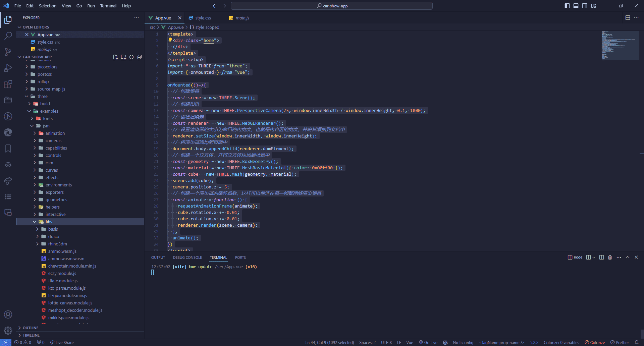Change indentation via Spaces: 2
The height and width of the screenshot is (346, 644).
[367, 342]
